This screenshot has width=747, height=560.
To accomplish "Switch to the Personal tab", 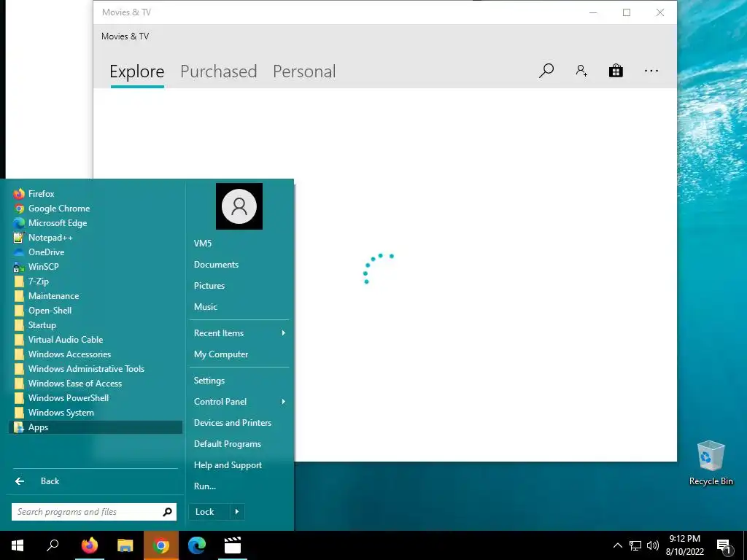I will [304, 71].
